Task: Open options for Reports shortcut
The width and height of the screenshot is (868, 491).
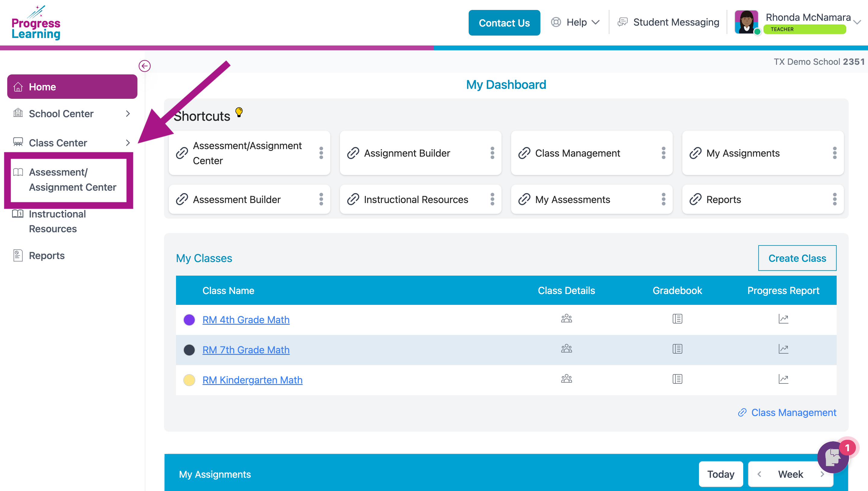Action: click(x=834, y=199)
